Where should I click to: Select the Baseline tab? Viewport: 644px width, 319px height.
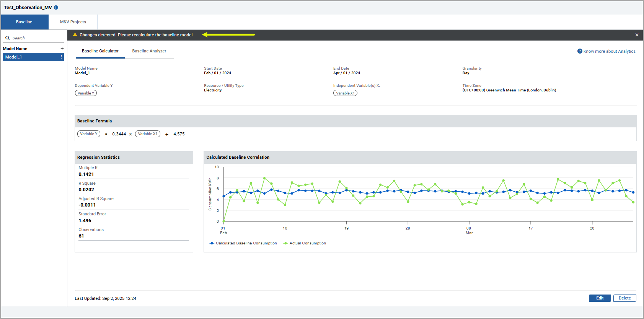click(24, 22)
